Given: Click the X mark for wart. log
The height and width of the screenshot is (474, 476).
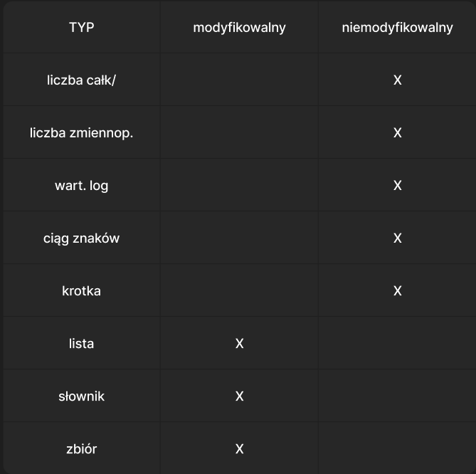Looking at the screenshot, I should pyautogui.click(x=397, y=186).
